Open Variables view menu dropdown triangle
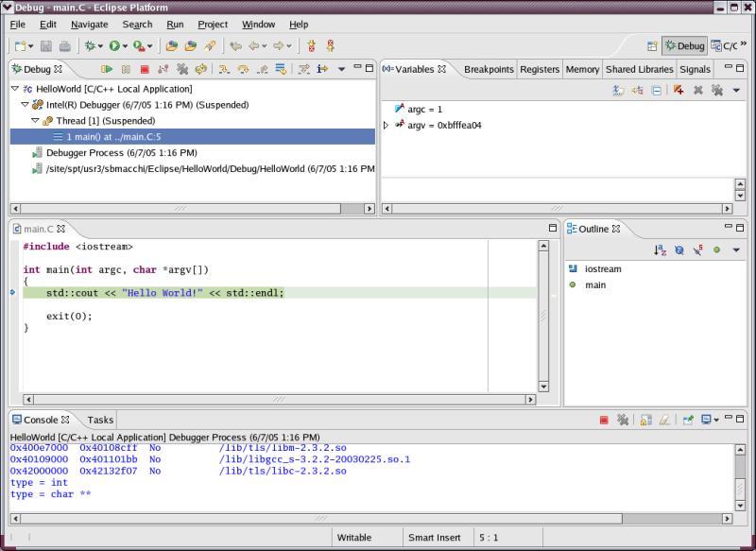This screenshot has height=551, width=756. click(x=736, y=90)
